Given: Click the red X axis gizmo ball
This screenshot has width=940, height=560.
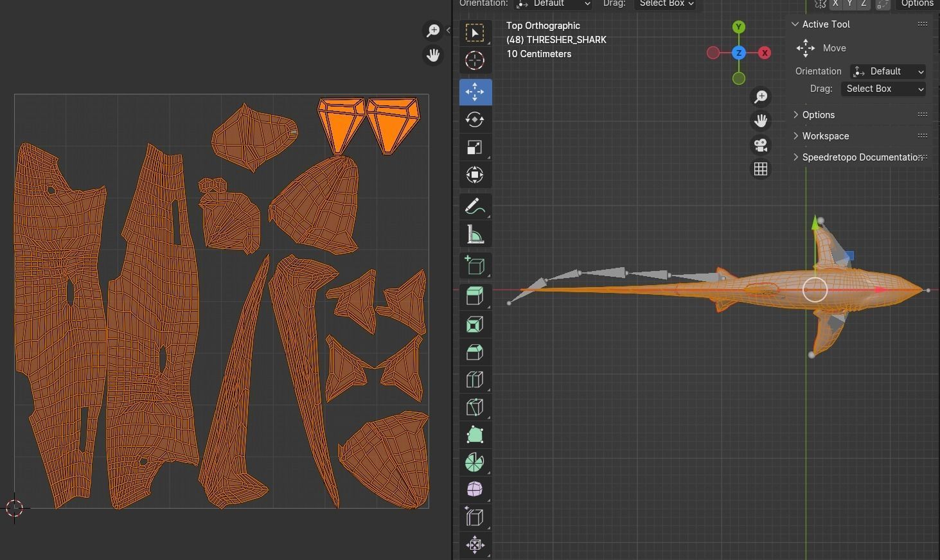Looking at the screenshot, I should coord(765,53).
